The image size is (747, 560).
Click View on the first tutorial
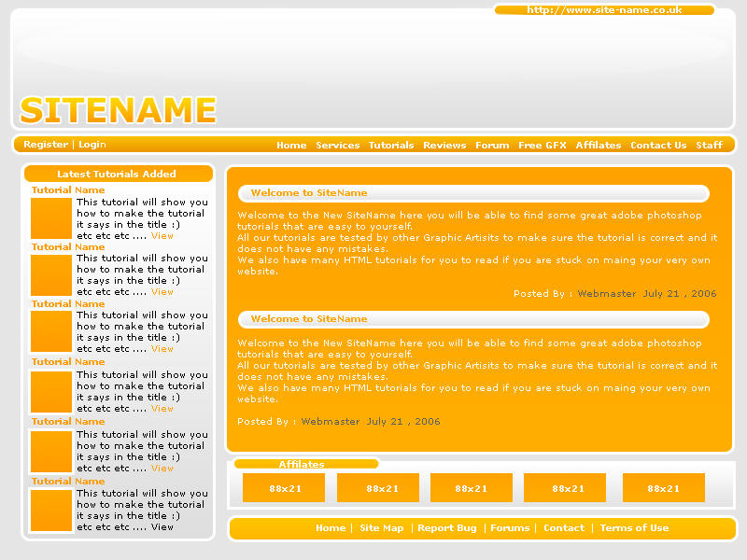[162, 235]
